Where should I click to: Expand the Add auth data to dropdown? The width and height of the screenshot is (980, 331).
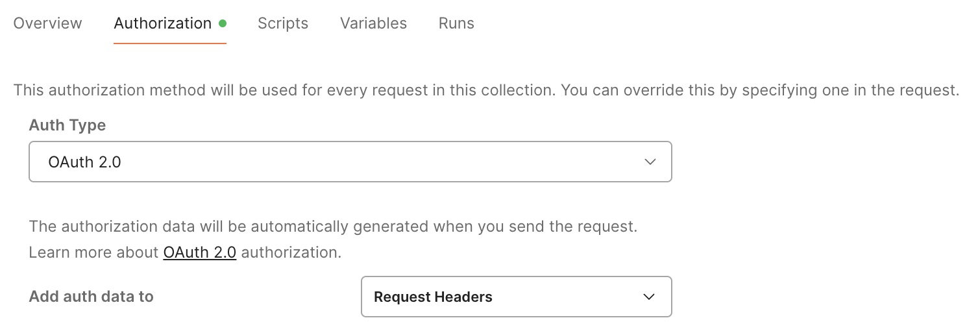tap(515, 297)
